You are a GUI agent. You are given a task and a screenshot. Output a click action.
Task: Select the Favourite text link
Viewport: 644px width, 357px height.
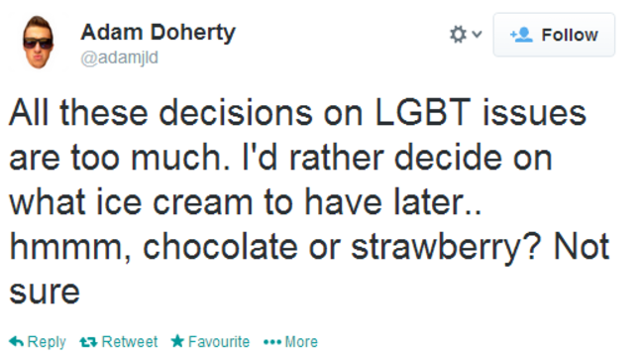pos(219,342)
